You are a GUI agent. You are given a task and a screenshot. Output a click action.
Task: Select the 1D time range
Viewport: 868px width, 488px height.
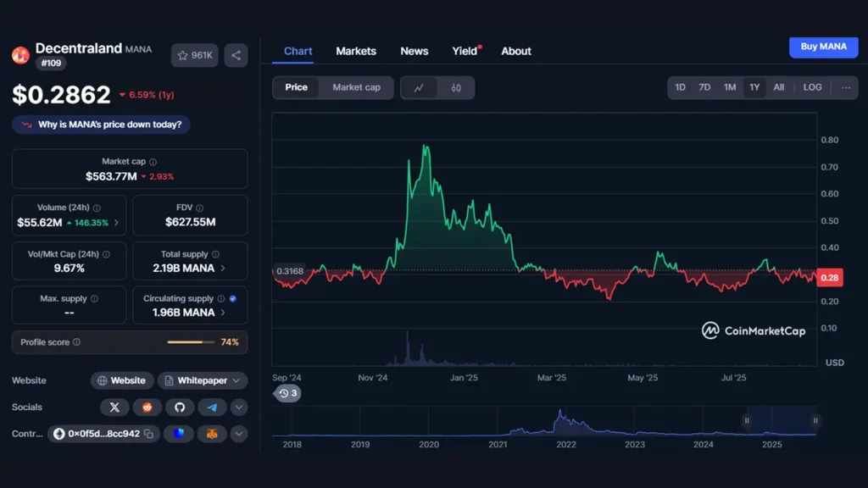click(680, 87)
